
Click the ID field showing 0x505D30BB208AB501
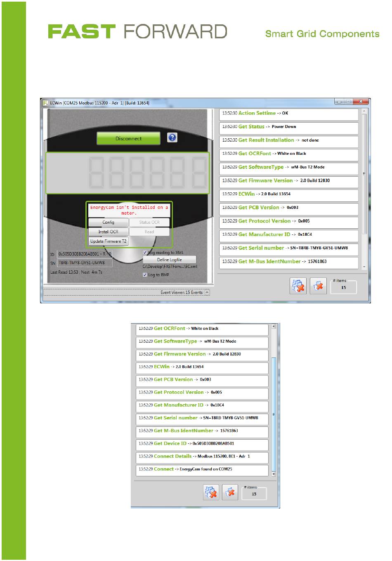[x=85, y=254]
